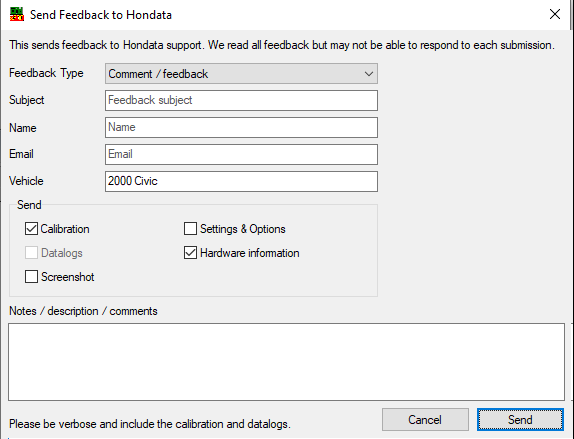
Task: Click the 'Feedback Type' label
Action: pos(46,73)
